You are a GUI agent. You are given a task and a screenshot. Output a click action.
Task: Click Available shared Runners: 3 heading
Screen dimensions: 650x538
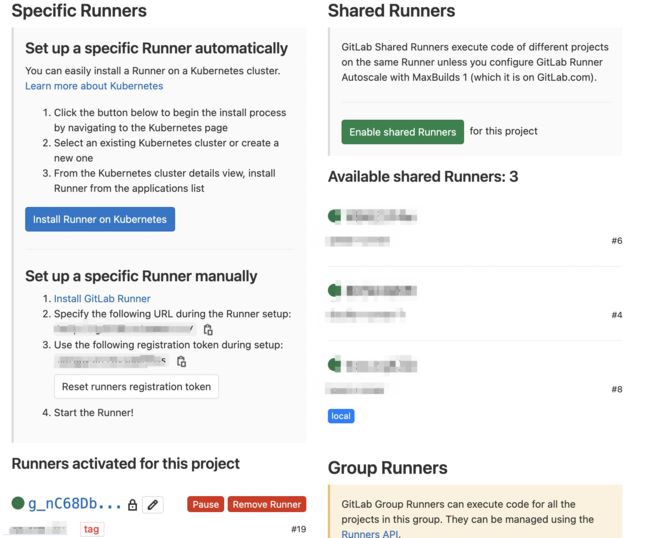423,177
